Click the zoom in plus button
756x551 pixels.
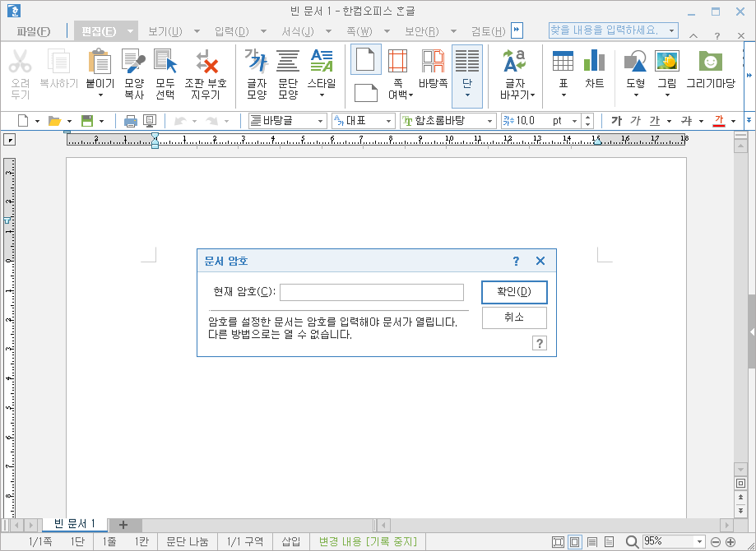pyautogui.click(x=730, y=542)
